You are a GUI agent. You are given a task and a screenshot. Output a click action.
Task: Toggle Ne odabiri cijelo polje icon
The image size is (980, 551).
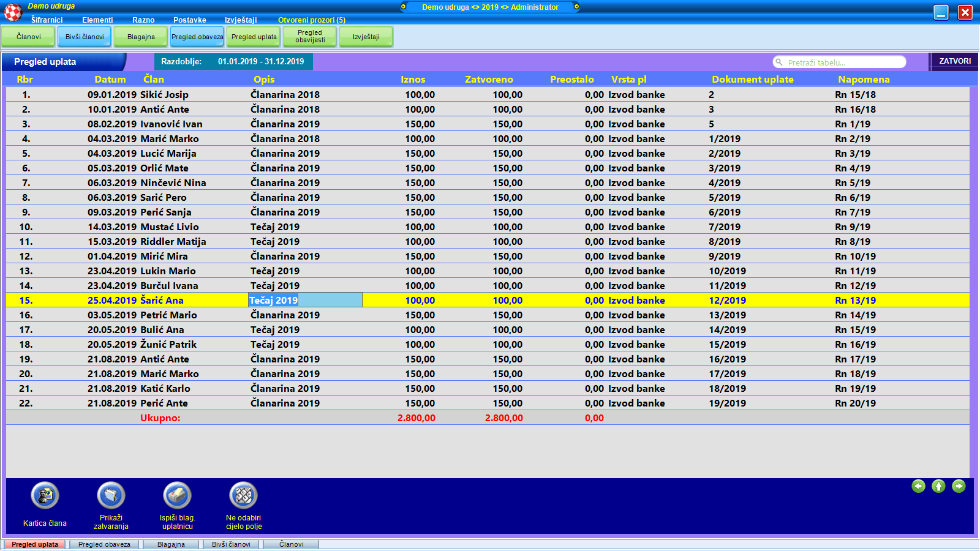[x=243, y=496]
